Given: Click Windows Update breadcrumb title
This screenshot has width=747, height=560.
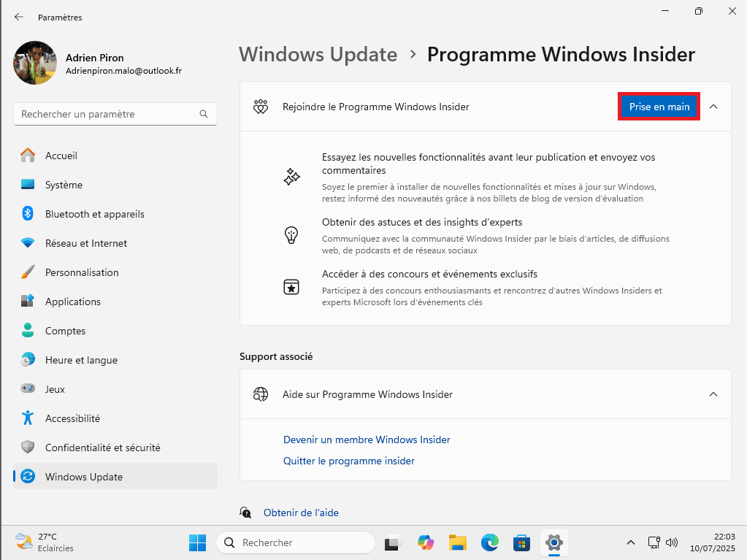Looking at the screenshot, I should pyautogui.click(x=318, y=54).
